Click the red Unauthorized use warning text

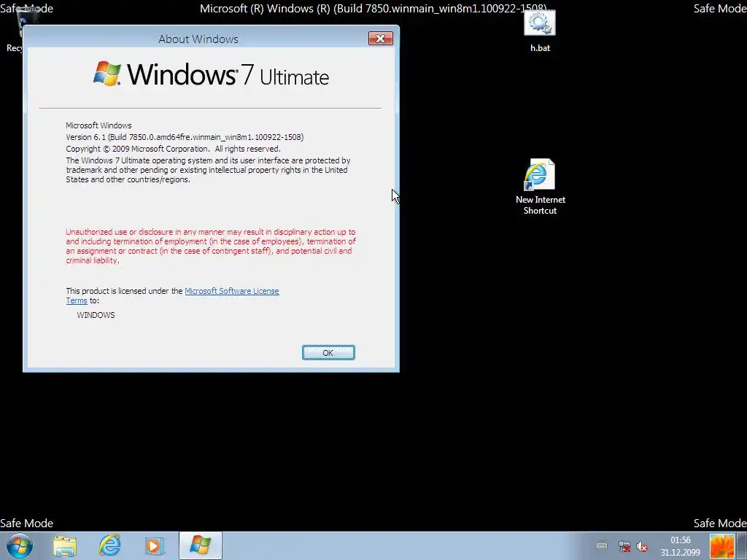pos(211,246)
